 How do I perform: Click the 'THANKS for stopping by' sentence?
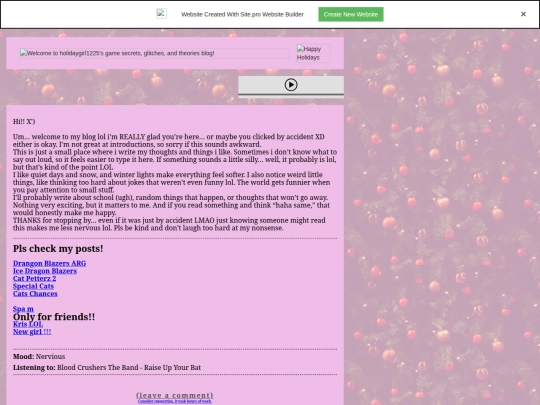(x=169, y=224)
